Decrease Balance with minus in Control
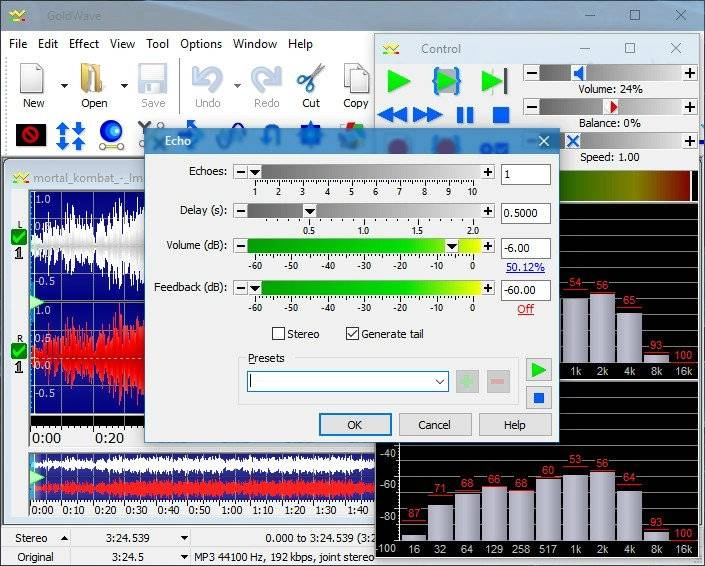This screenshot has width=705, height=566. coord(531,107)
